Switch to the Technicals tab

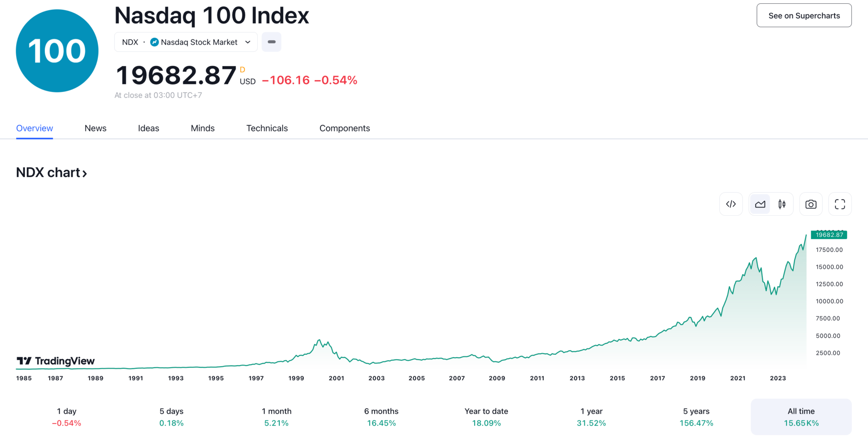(x=267, y=128)
